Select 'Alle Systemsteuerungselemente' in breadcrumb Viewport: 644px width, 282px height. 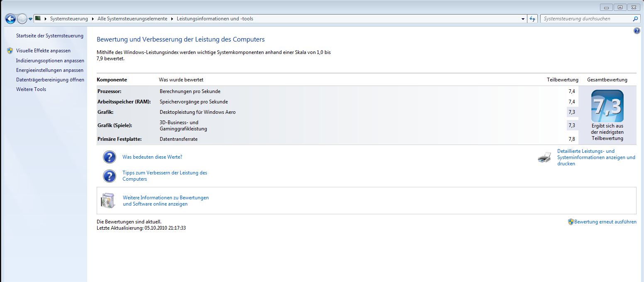(132, 19)
